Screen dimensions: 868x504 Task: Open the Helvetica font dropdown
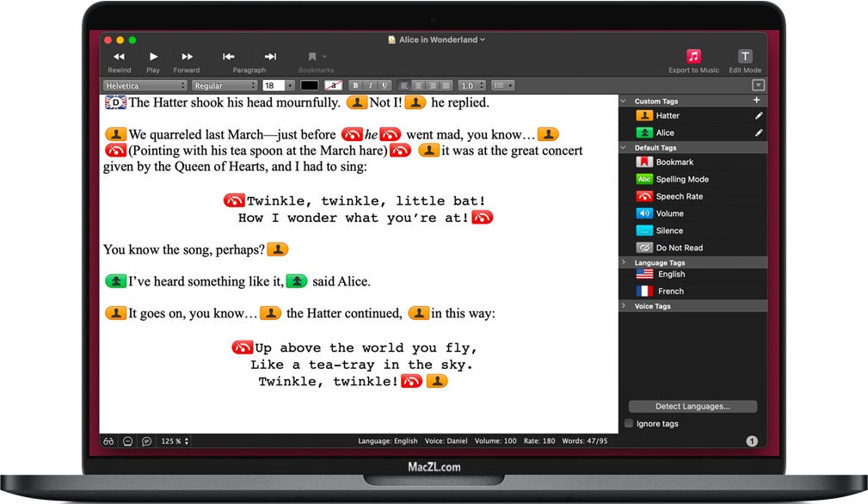[x=144, y=85]
